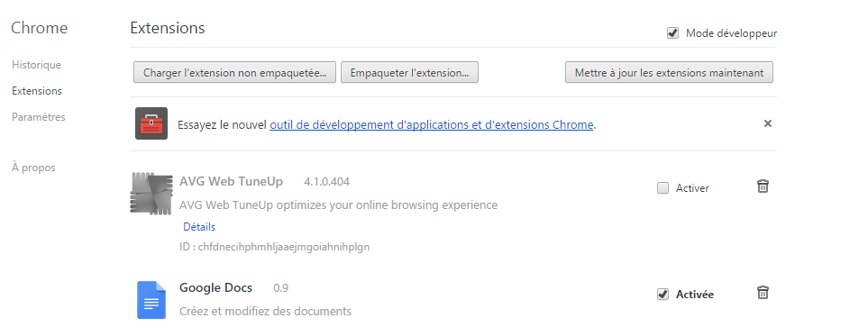
Task: Open Historique in the sidebar
Action: pyautogui.click(x=37, y=65)
